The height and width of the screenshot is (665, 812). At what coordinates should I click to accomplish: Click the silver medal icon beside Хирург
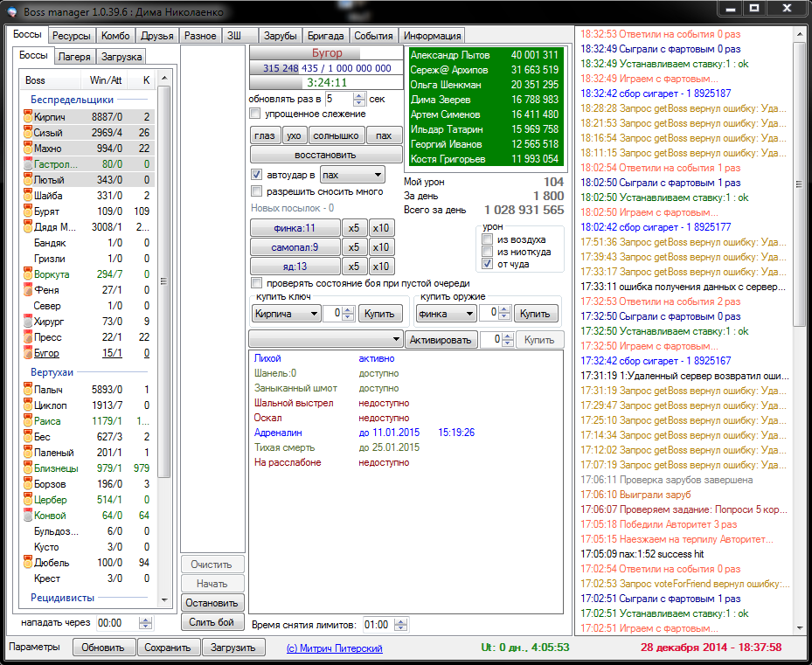coord(28,321)
